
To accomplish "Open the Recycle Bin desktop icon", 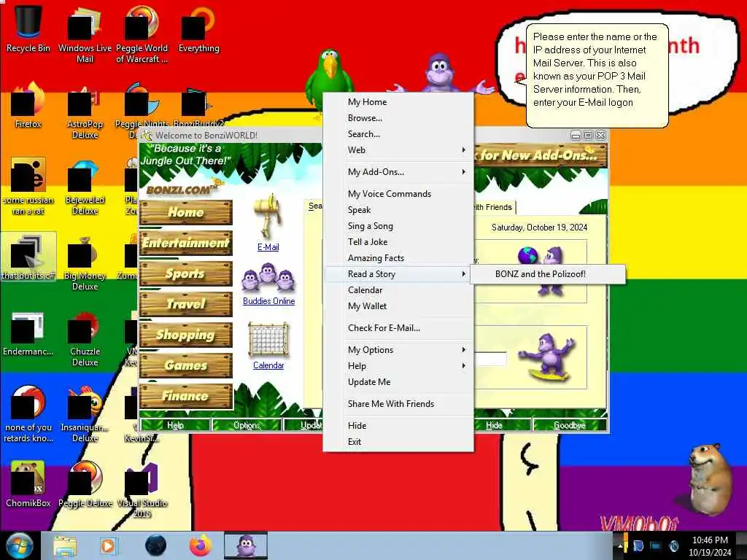I will (x=28, y=28).
